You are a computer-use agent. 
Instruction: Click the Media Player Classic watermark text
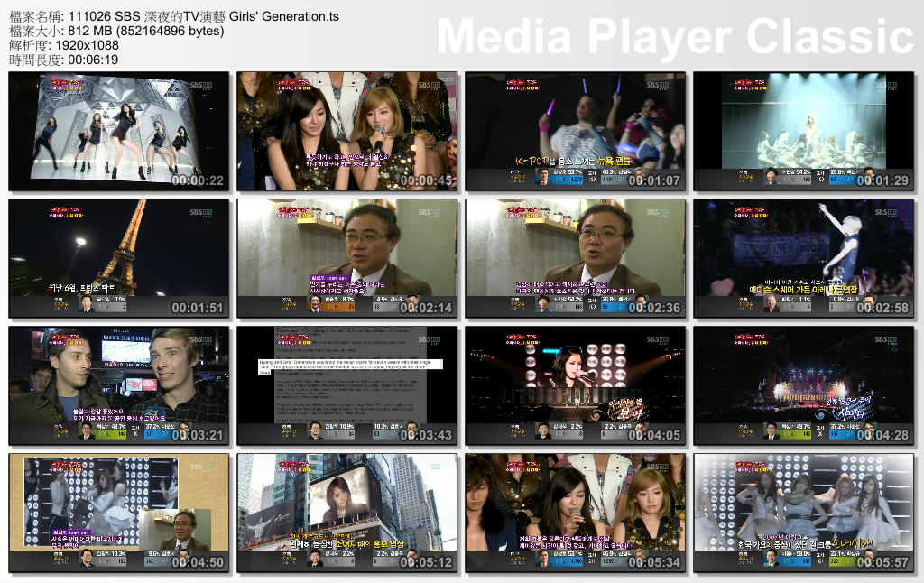[672, 36]
